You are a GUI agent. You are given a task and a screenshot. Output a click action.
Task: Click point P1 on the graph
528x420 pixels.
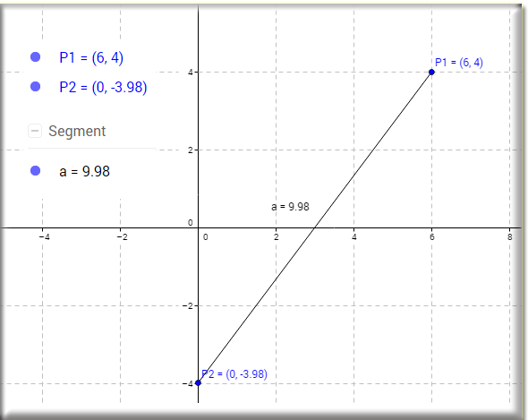click(431, 72)
